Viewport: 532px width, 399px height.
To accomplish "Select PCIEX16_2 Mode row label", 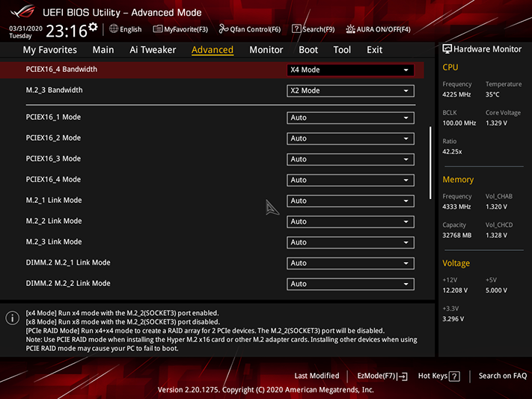I will [x=53, y=138].
